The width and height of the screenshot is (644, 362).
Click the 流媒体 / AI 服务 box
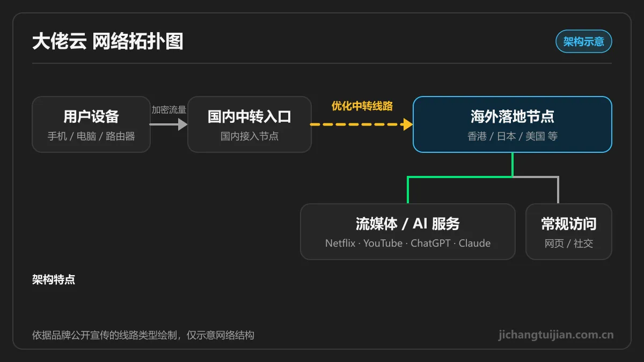(x=408, y=232)
